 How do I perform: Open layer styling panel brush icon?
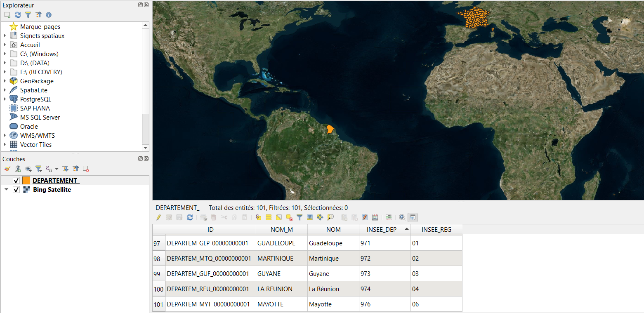click(x=7, y=169)
